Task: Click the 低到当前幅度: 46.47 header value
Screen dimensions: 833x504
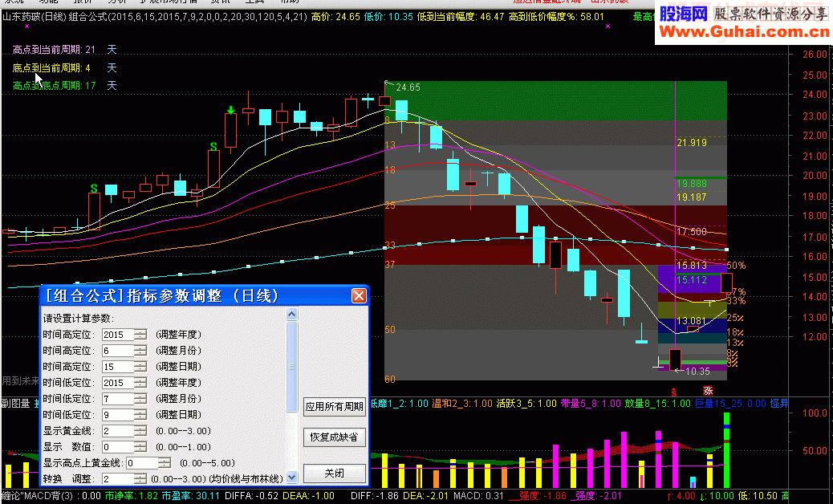Action: point(461,17)
